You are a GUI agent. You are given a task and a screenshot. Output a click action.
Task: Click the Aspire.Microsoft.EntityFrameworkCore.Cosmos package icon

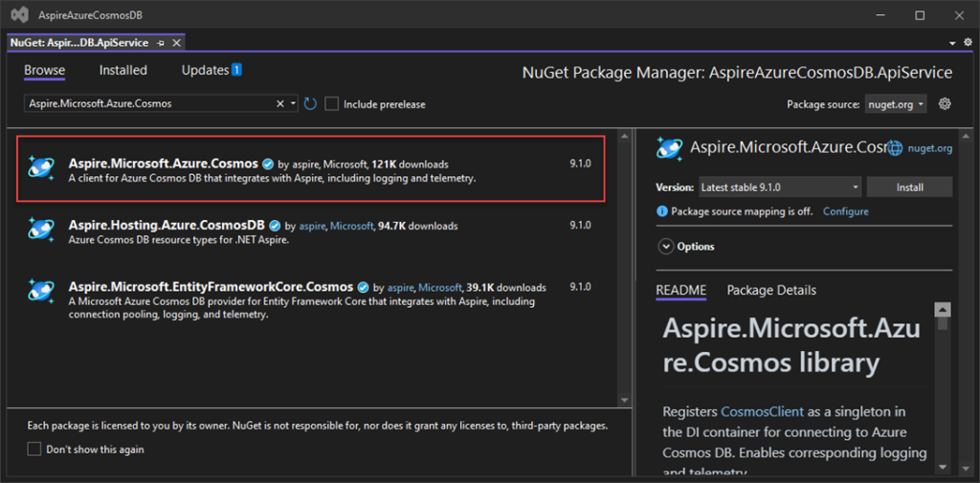(41, 291)
